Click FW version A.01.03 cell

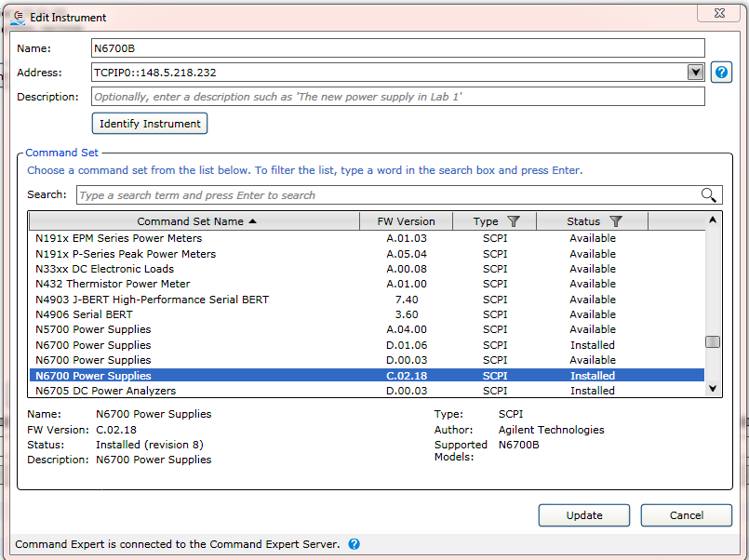click(407, 238)
